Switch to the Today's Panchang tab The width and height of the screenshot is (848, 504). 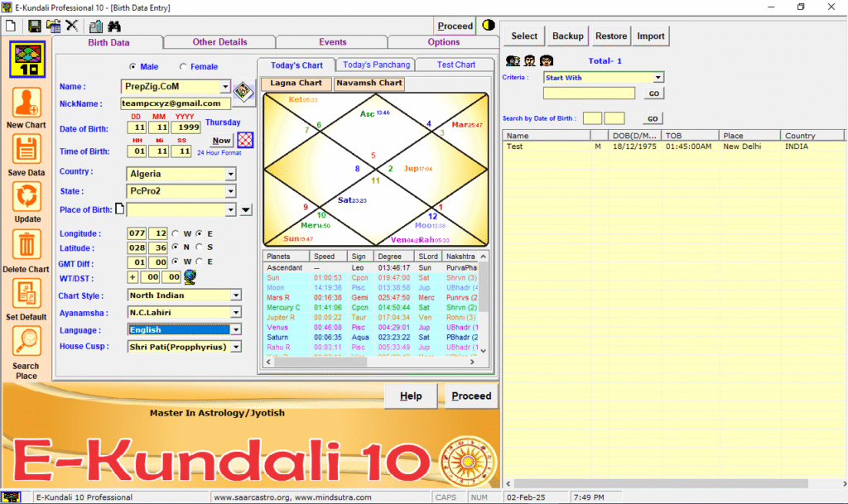pyautogui.click(x=377, y=64)
